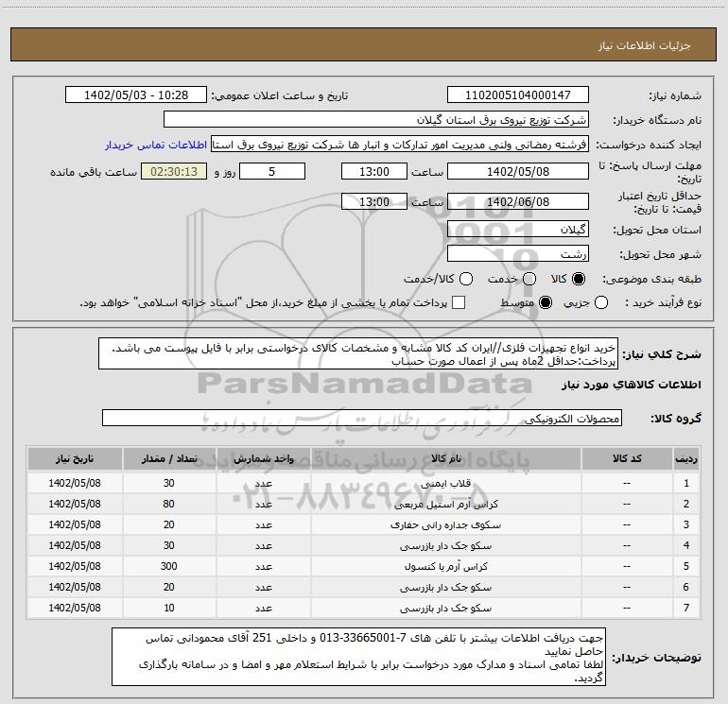Image resolution: width=728 pixels, height=704 pixels.
Task: Select the کالا/خدمت radio button
Action: pyautogui.click(x=466, y=279)
